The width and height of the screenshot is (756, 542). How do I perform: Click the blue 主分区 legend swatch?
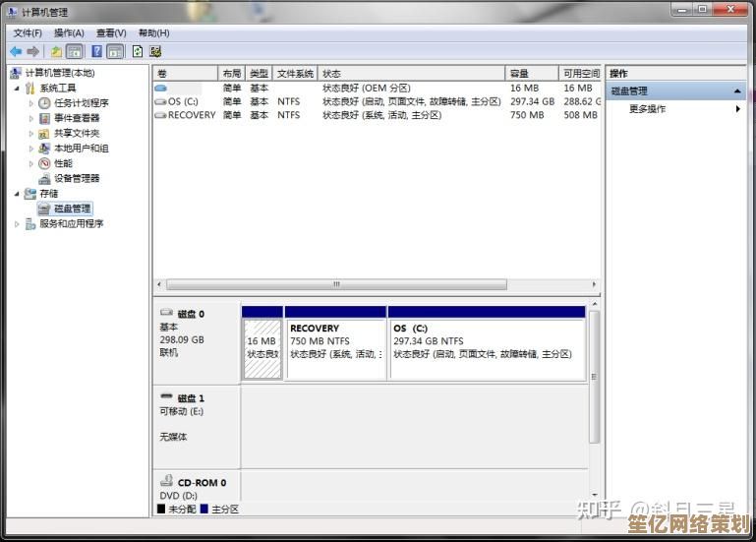[x=204, y=509]
